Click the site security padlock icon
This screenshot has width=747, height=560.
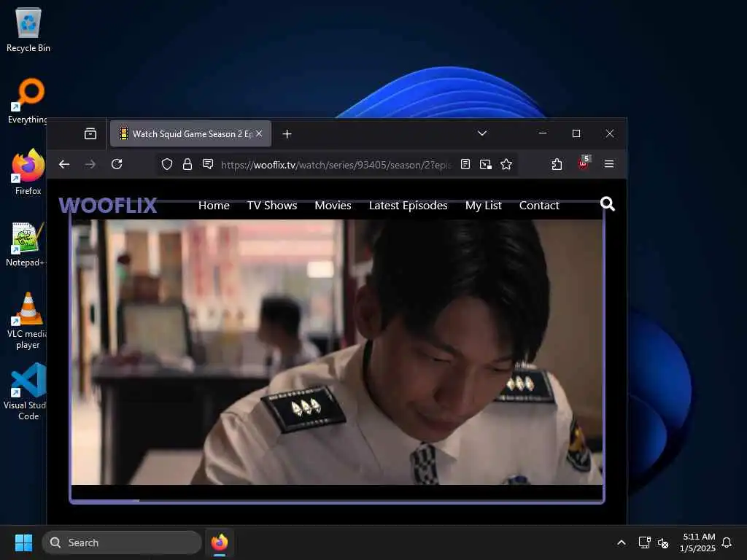[187, 164]
